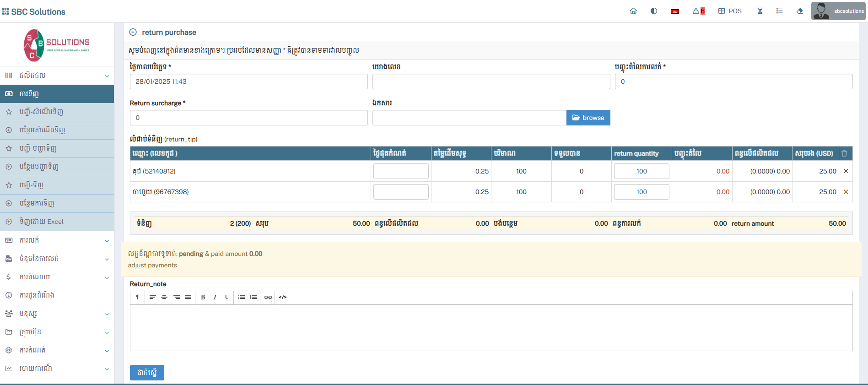The height and width of the screenshot is (385, 868).
Task: Insert link in the return note editor
Action: (268, 297)
